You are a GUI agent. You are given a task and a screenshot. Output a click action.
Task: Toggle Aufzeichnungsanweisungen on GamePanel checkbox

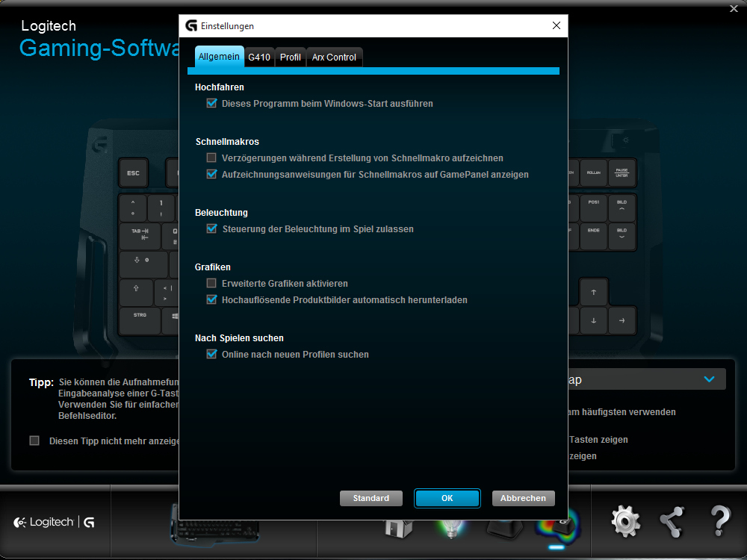pos(211,174)
